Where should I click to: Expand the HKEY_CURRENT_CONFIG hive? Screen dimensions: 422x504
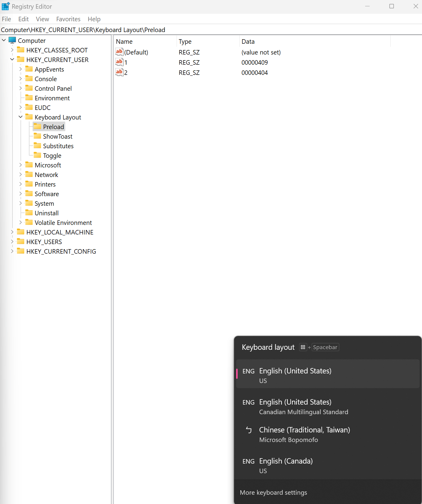12,251
